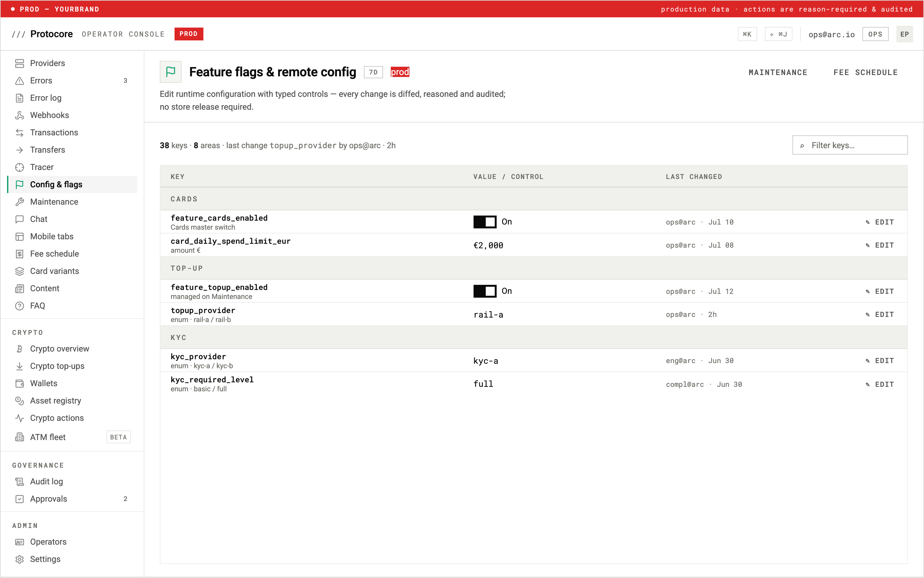This screenshot has height=578, width=924.
Task: Click the KYC section header row
Action: 533,337
